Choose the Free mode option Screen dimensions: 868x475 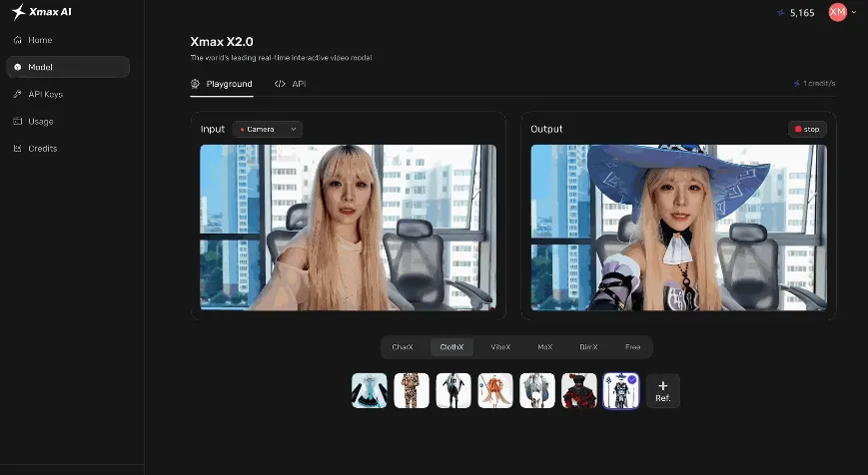632,346
